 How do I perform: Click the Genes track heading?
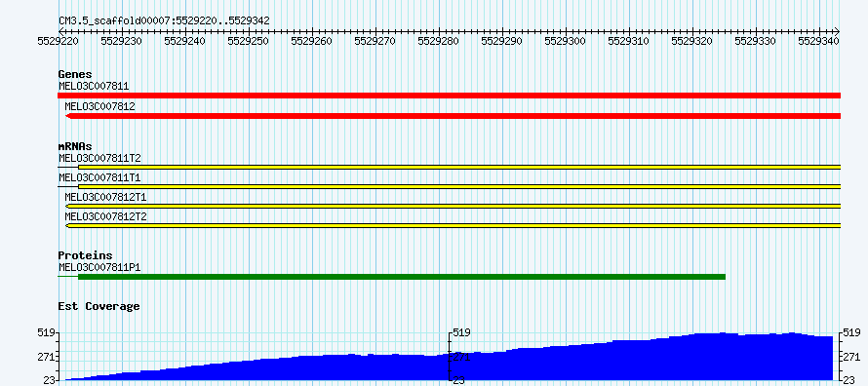tap(75, 74)
